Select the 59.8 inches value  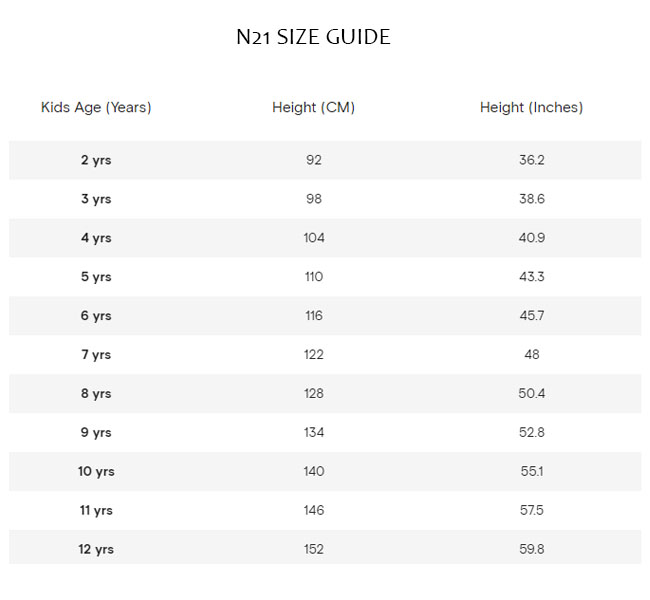click(x=531, y=549)
